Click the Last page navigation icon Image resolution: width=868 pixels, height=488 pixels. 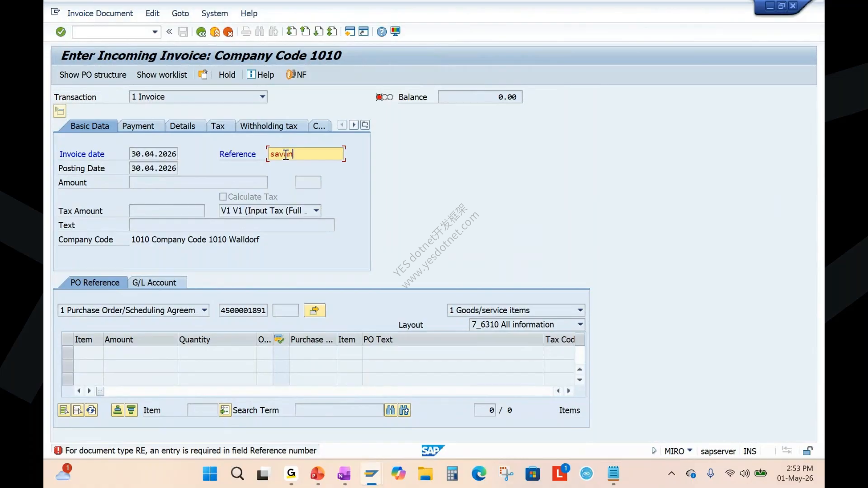tap(332, 32)
